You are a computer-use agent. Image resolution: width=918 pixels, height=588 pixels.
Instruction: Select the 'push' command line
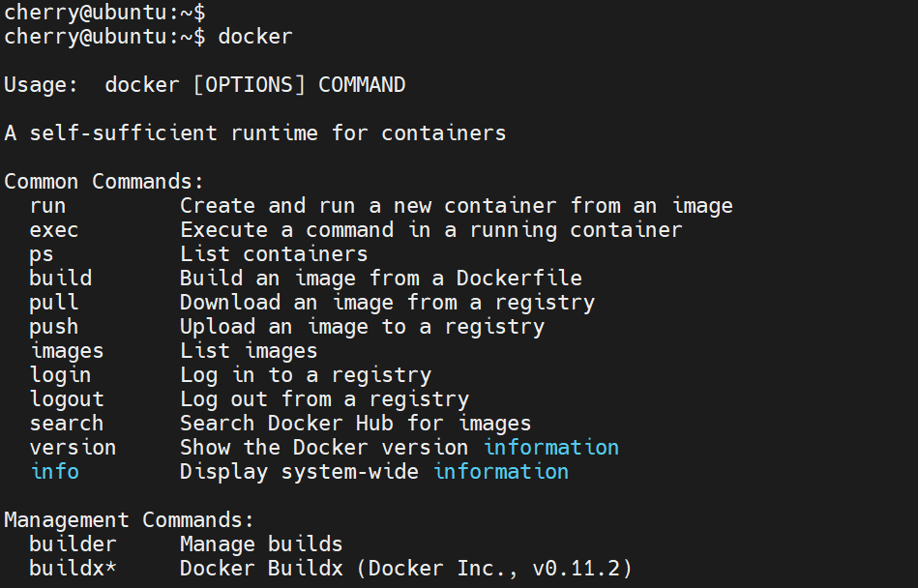pyautogui.click(x=53, y=326)
